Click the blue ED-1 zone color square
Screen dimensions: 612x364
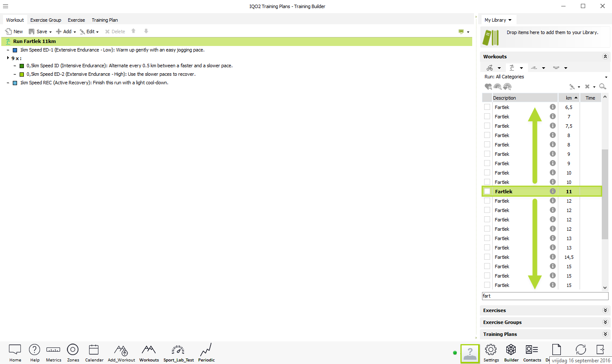(15, 50)
